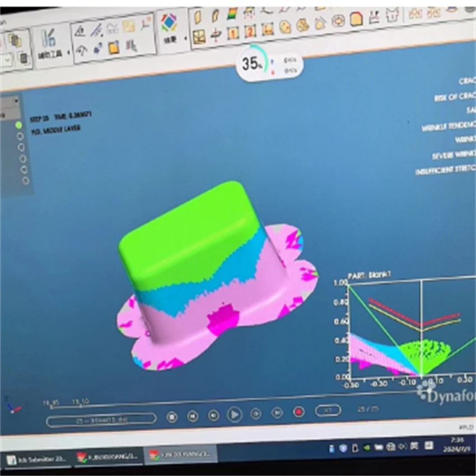
Task: Click the red record animation button
Action: point(298,412)
